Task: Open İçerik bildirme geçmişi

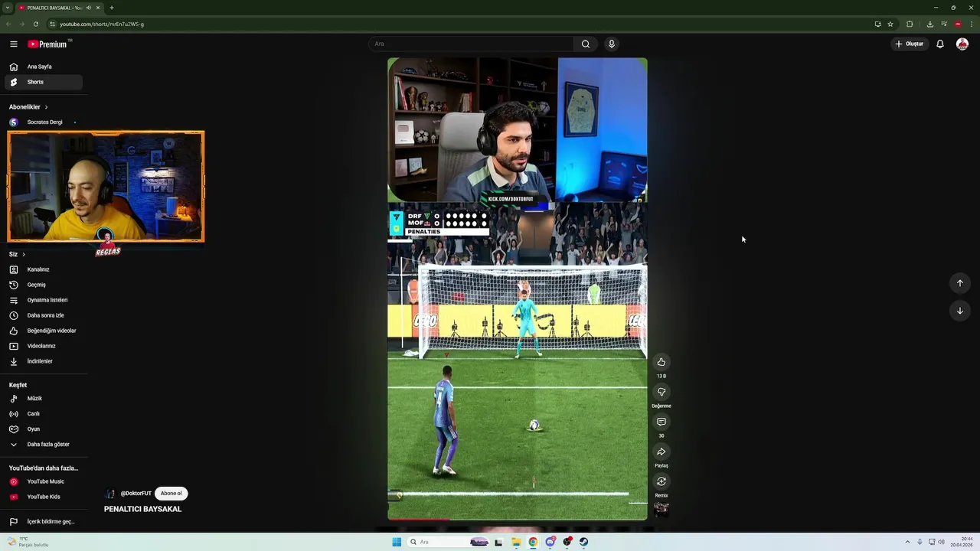Action: tap(43, 522)
